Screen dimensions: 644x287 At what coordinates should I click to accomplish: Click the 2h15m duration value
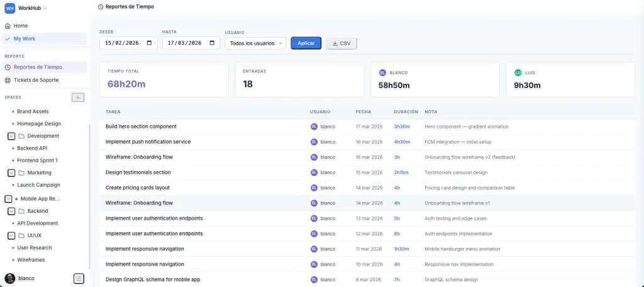(x=401, y=172)
